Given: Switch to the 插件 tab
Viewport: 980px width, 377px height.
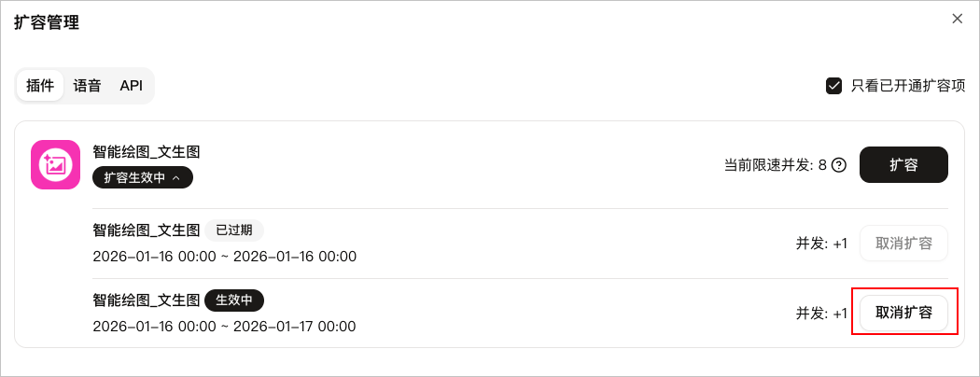Looking at the screenshot, I should [40, 86].
